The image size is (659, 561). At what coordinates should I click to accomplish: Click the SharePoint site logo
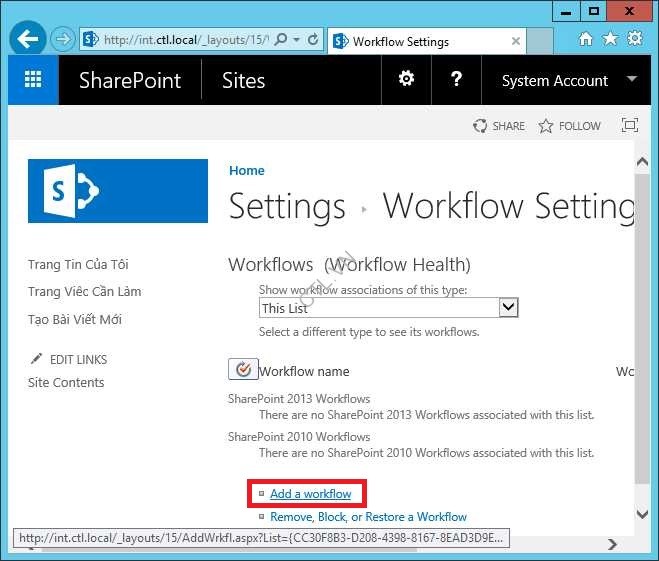[118, 190]
